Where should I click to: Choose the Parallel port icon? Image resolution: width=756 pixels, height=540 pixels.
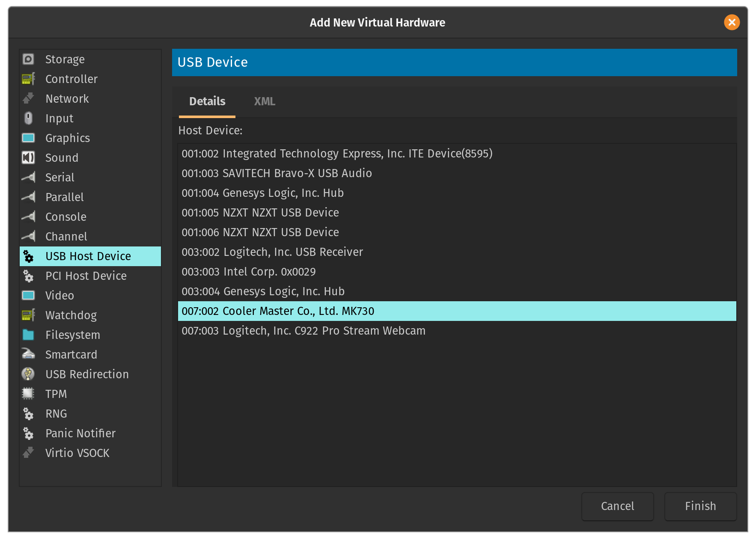[28, 197]
